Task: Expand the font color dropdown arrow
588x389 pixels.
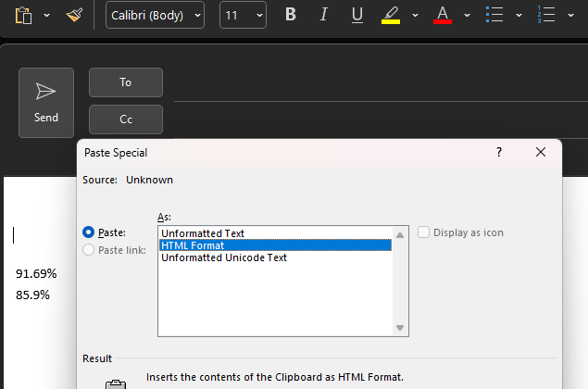Action: (x=467, y=16)
